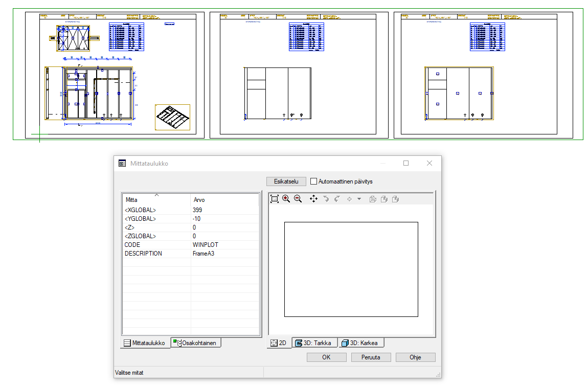
Task: Confirm with the OK button
Action: click(326, 357)
